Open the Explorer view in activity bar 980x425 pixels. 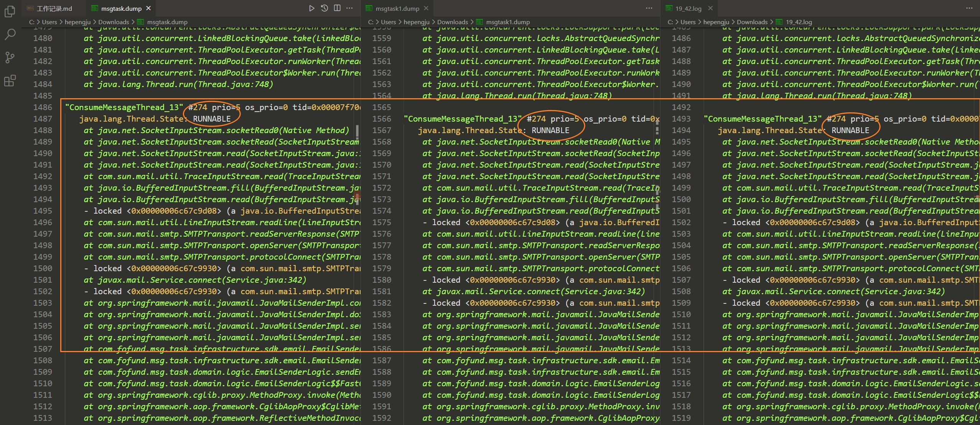[x=10, y=12]
